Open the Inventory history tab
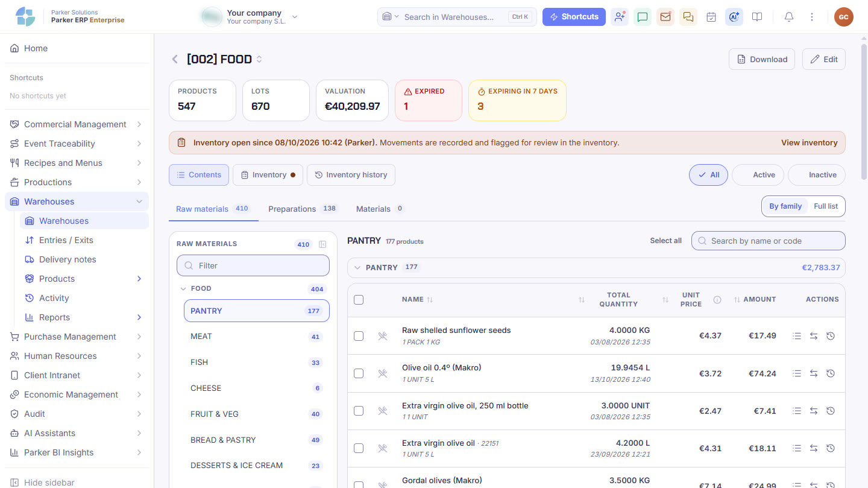Image resolution: width=868 pixels, height=488 pixels. (351, 175)
